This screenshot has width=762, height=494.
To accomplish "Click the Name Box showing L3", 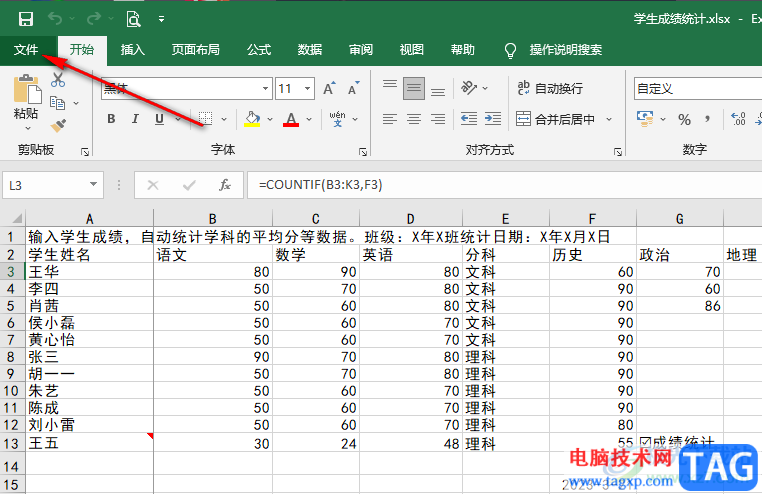I will click(45, 185).
